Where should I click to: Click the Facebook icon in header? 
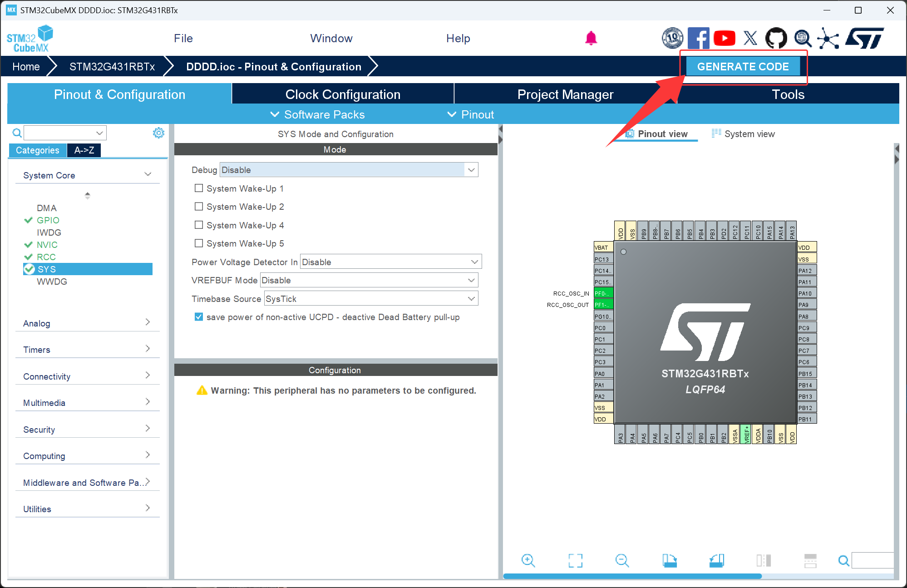[x=698, y=38]
